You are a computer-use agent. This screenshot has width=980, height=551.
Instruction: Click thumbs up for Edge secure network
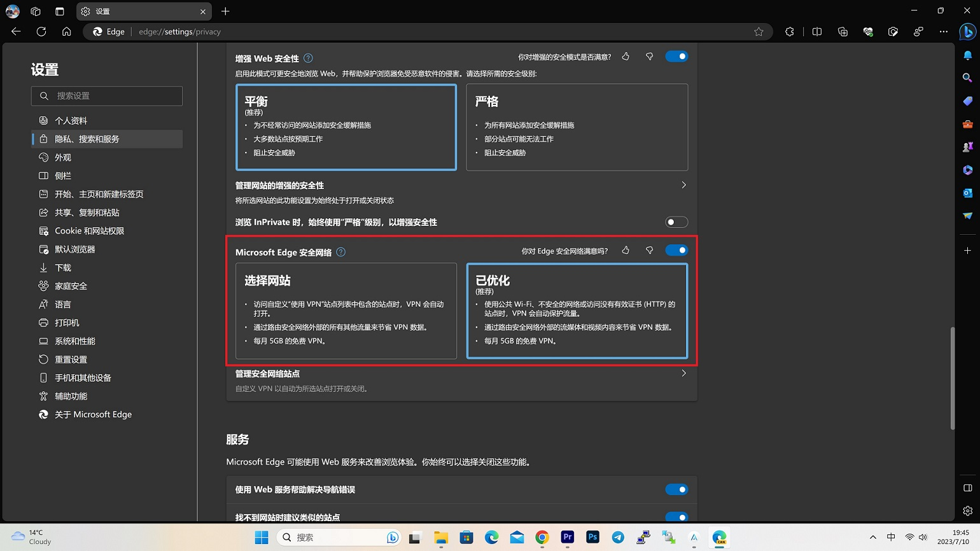(x=626, y=251)
